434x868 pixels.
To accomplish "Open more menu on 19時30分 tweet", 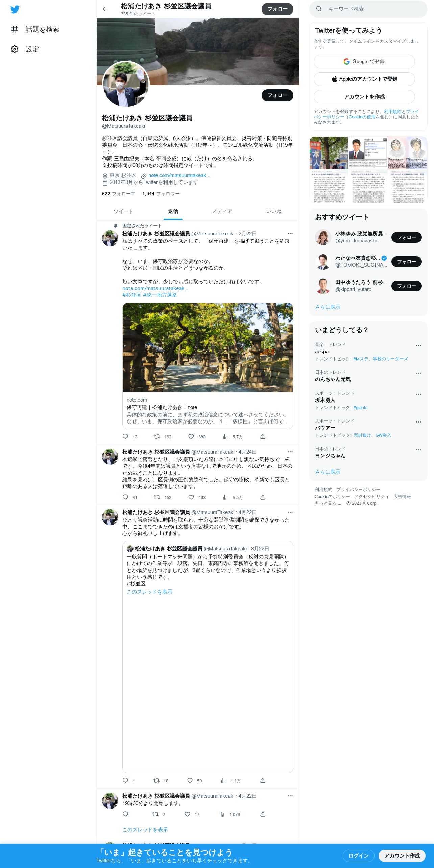I will point(290,796).
